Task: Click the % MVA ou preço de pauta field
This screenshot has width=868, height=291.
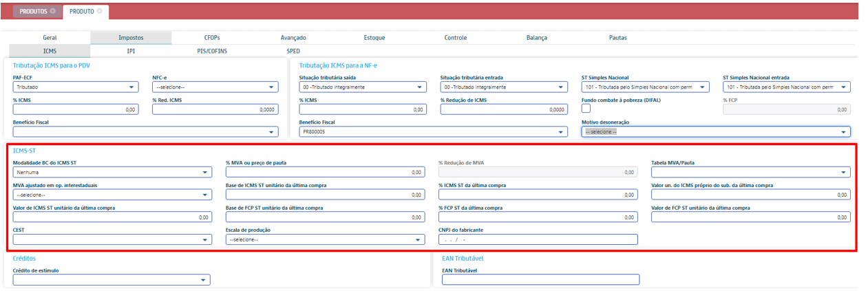Action: pos(325,173)
